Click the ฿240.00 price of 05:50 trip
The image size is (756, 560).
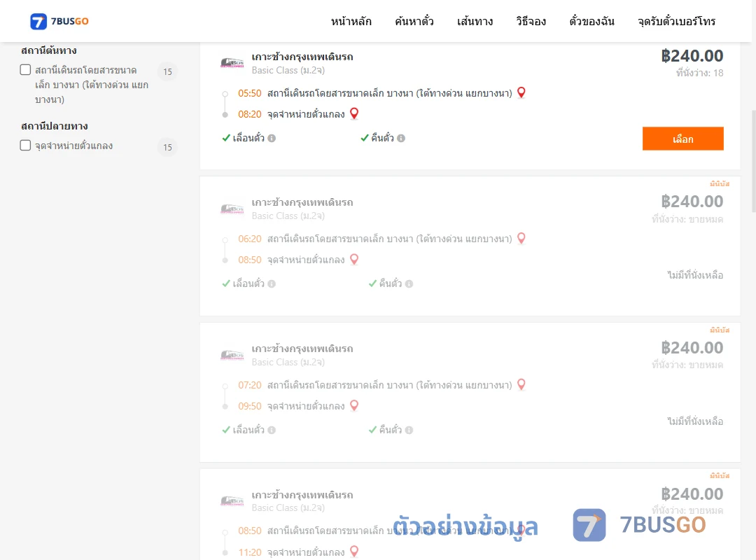[692, 56]
